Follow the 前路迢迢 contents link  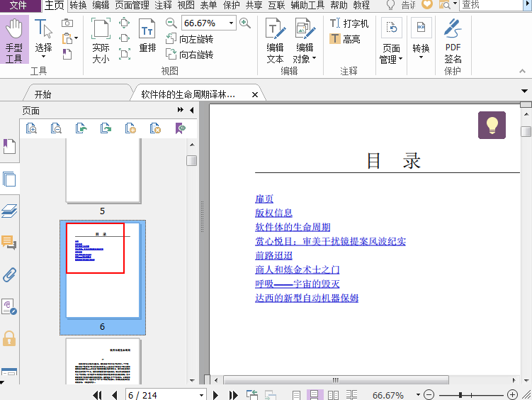pos(273,255)
